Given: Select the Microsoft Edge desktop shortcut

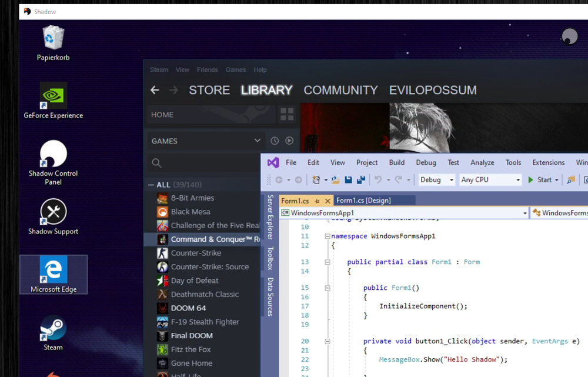Looking at the screenshot, I should [x=54, y=274].
